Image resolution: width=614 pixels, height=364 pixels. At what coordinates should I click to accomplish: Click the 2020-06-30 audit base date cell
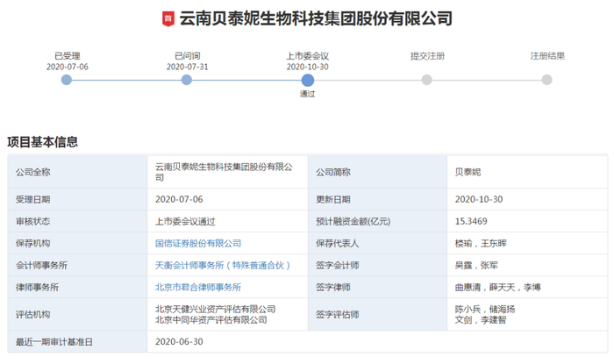377,342
